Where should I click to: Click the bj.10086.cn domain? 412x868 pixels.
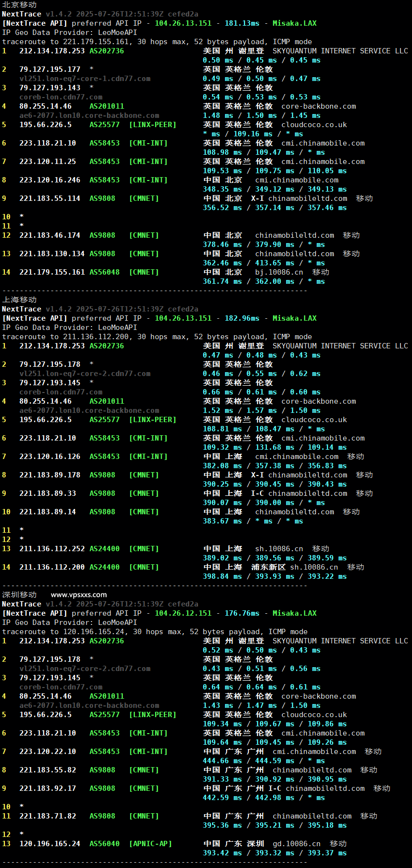[x=279, y=272]
